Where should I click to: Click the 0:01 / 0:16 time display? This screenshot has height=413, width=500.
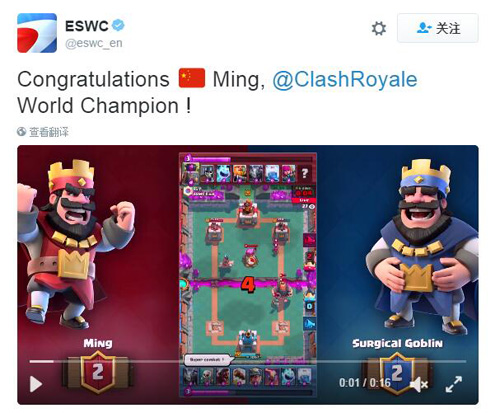click(x=365, y=382)
